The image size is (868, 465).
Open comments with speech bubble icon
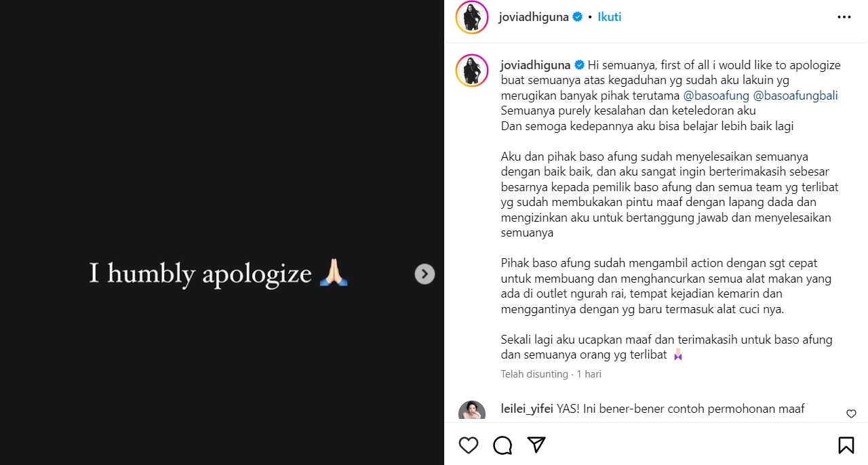tap(502, 445)
